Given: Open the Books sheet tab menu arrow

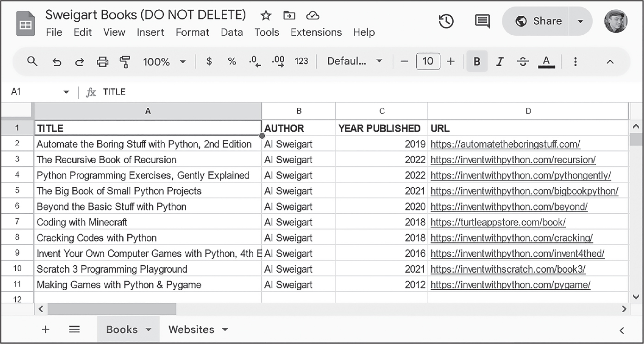Looking at the screenshot, I should pyautogui.click(x=149, y=330).
